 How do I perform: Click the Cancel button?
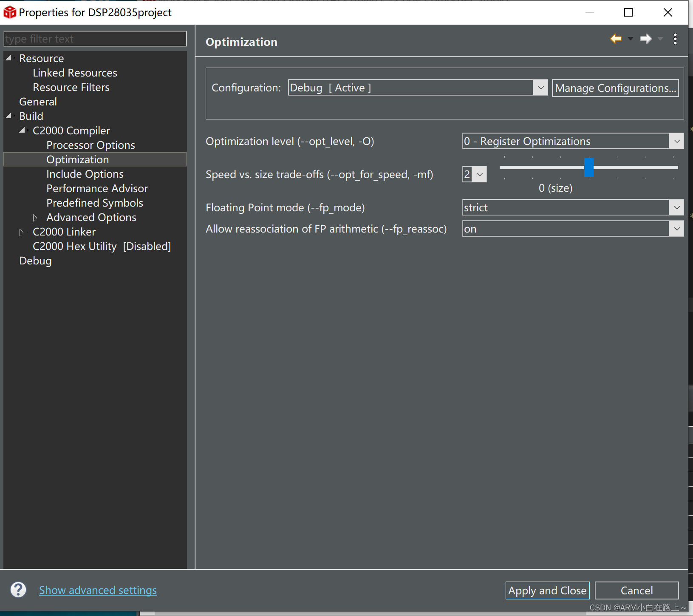636,590
